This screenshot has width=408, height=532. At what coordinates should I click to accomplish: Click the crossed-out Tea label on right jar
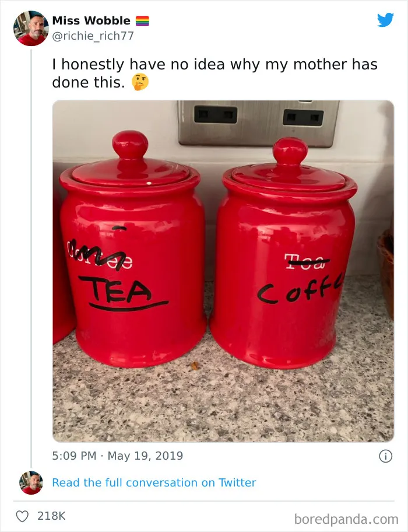point(307,261)
